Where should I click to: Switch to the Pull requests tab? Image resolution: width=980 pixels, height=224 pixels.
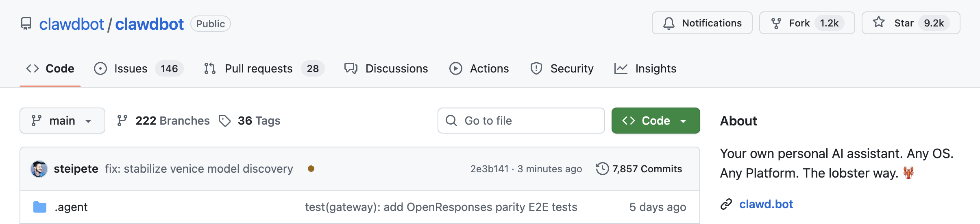[258, 68]
